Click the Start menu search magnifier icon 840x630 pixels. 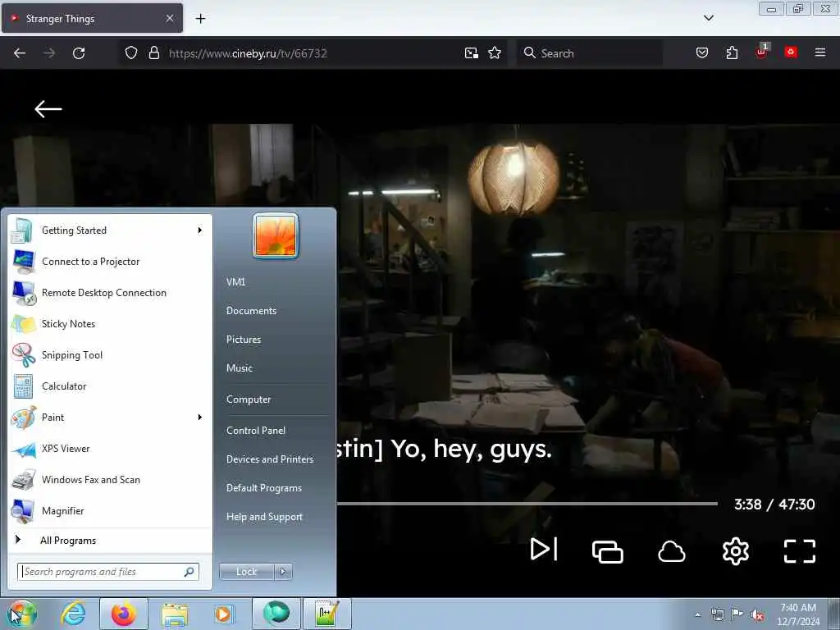click(x=189, y=572)
